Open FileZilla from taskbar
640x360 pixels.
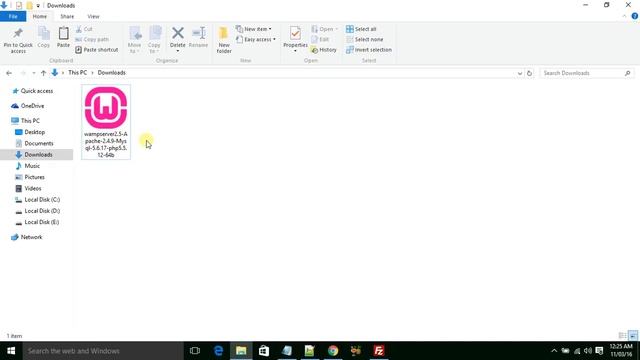[x=379, y=351]
